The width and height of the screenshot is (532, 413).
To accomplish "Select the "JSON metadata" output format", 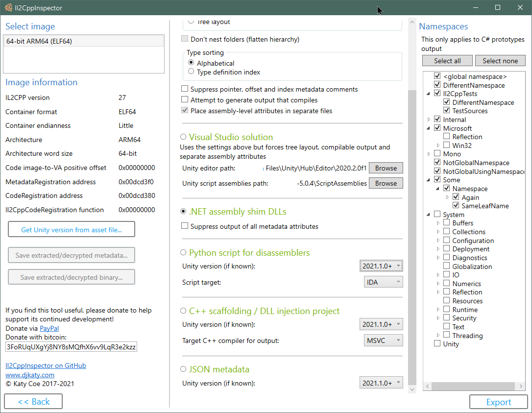I will [184, 369].
